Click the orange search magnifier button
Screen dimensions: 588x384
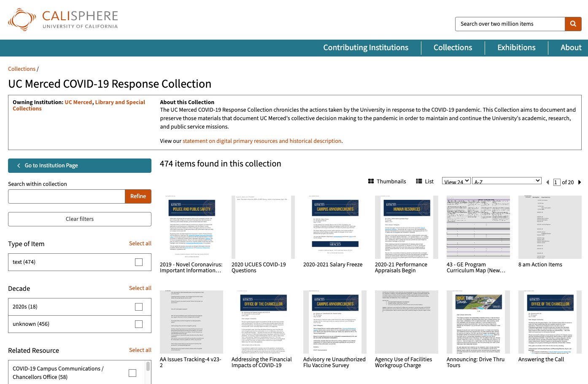click(573, 24)
